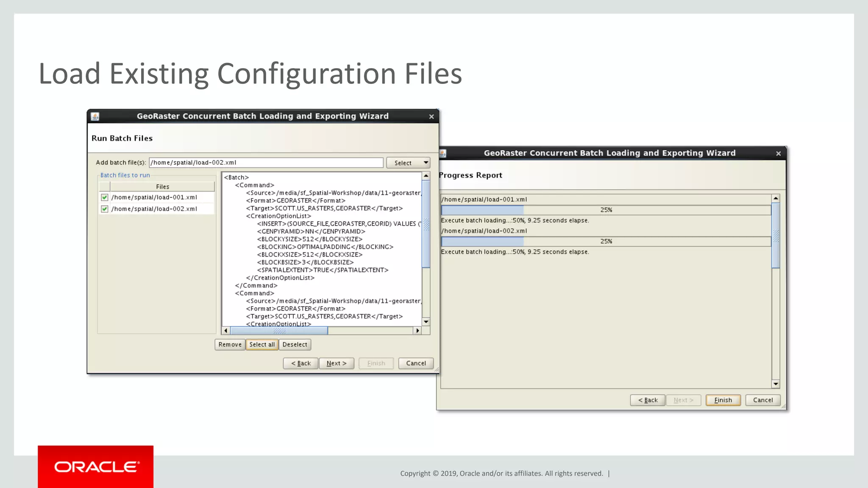The width and height of the screenshot is (868, 488).
Task: Click the XML preview scroll left arrow
Action: point(226,330)
